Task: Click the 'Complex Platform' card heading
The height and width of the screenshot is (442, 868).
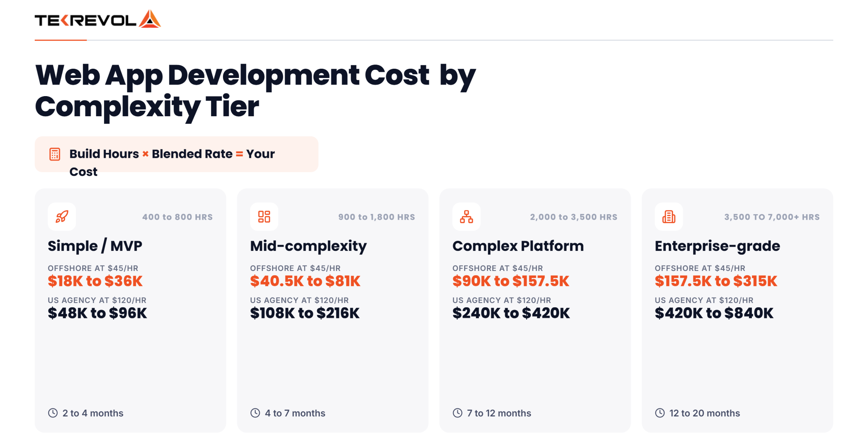Action: tap(518, 246)
